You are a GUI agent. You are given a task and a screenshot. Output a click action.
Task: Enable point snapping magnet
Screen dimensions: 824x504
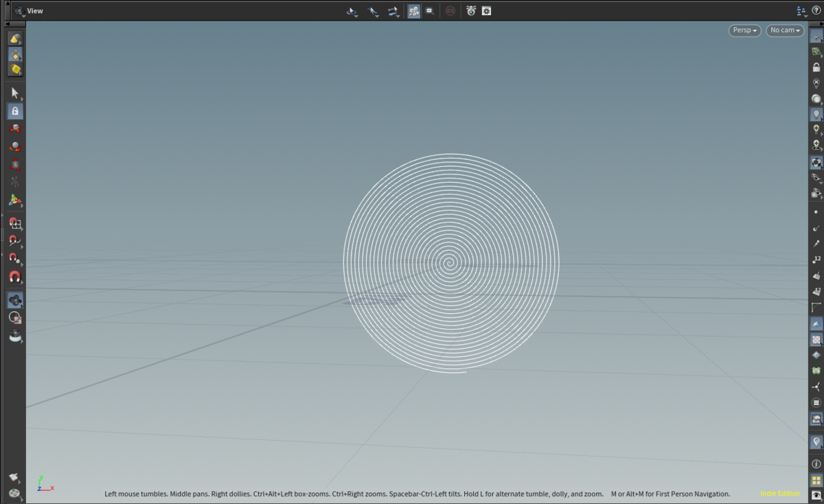coord(15,259)
